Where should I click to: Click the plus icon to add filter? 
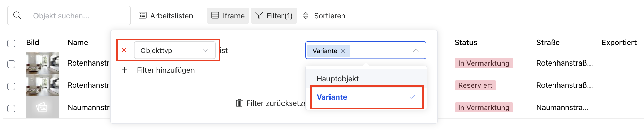[125, 70]
